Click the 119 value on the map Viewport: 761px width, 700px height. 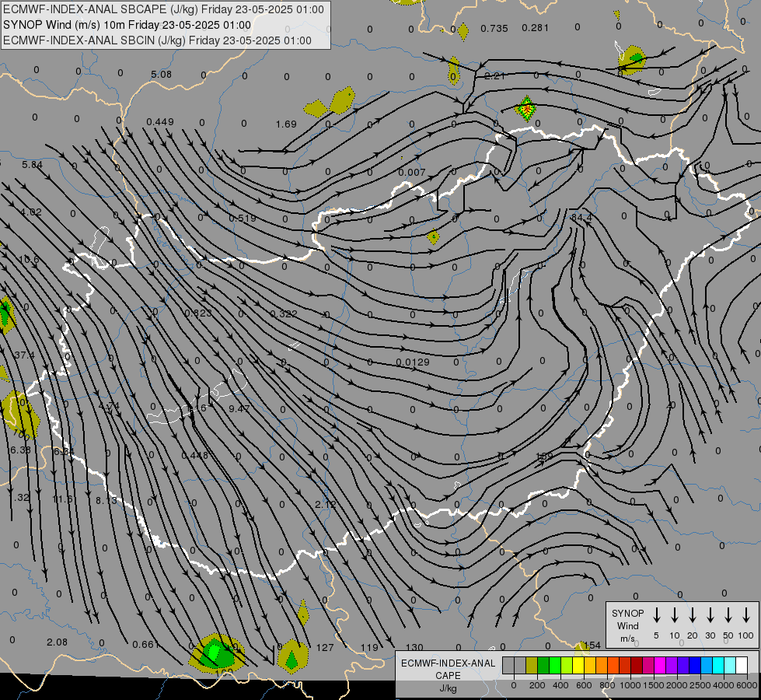[x=369, y=648]
